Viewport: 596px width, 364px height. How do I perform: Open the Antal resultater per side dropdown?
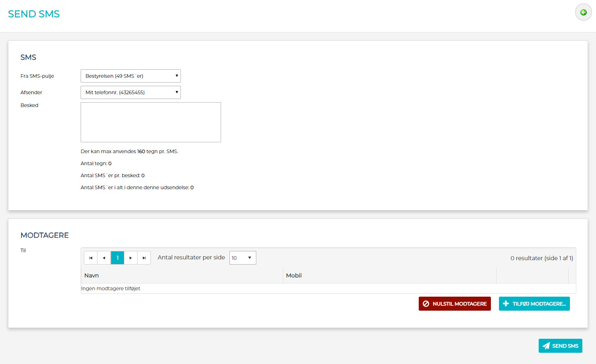pos(242,258)
